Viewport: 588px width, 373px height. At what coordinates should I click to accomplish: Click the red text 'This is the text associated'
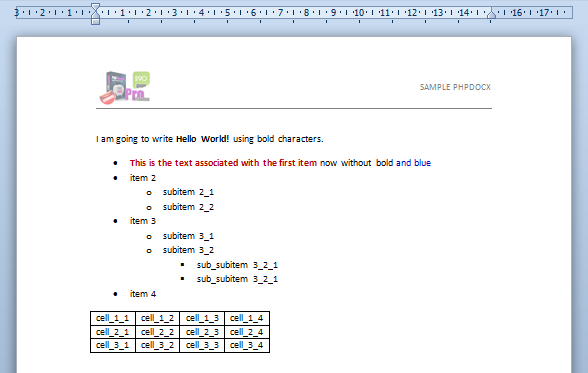click(184, 163)
